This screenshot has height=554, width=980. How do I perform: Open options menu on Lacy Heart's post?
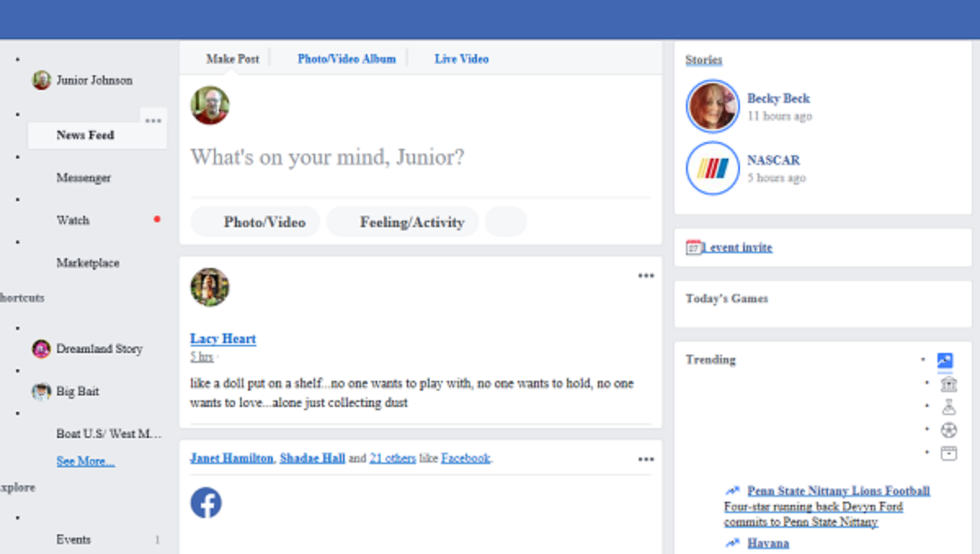[x=646, y=276]
